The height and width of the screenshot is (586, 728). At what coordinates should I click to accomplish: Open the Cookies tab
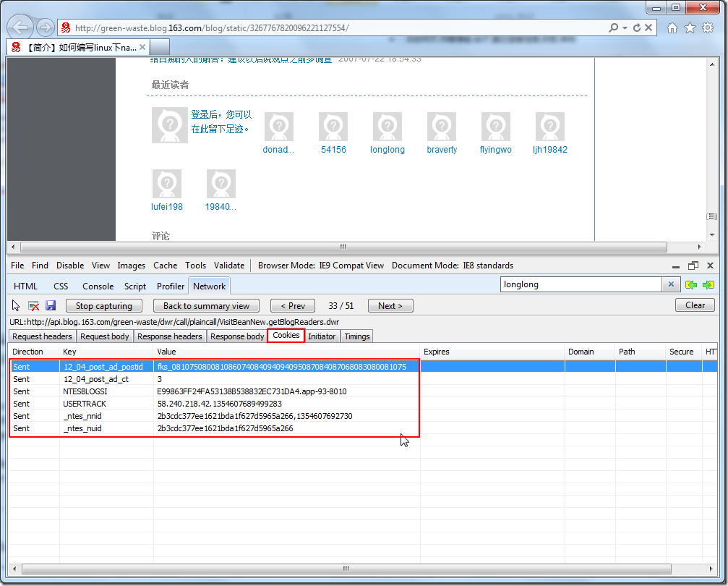286,335
